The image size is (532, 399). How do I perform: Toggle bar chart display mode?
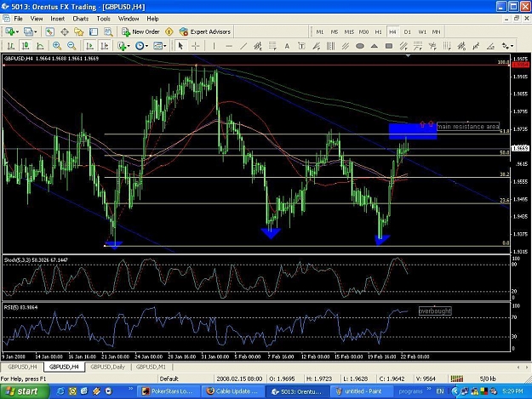(11, 46)
